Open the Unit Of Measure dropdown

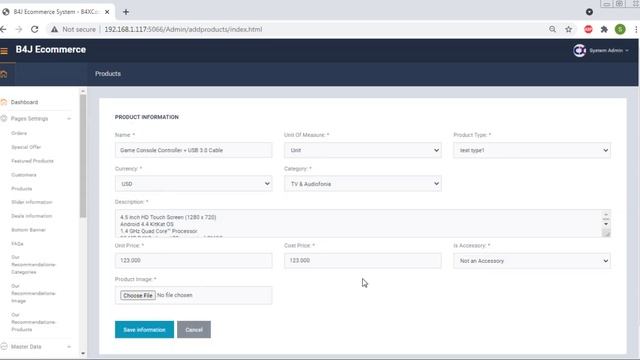tap(362, 150)
